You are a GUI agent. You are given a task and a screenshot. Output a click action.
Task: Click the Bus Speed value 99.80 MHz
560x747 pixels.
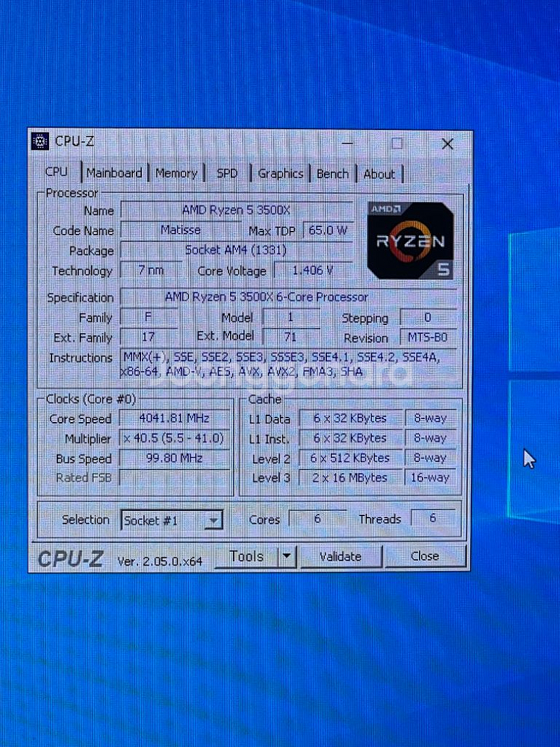[x=174, y=458]
